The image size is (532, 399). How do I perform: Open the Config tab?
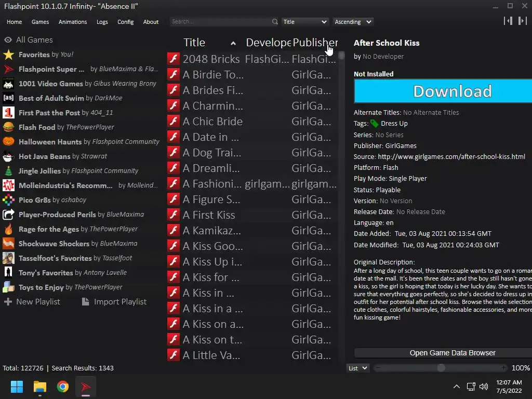126,22
